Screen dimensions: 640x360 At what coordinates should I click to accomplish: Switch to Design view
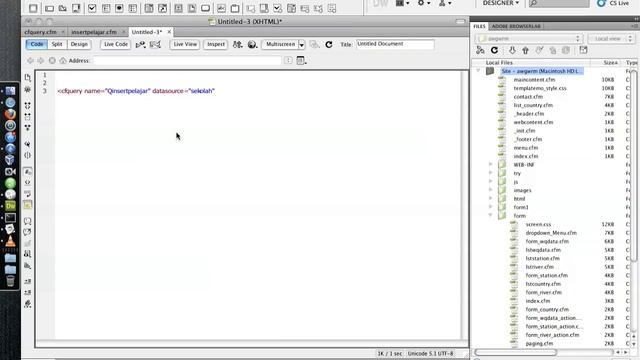(79, 44)
